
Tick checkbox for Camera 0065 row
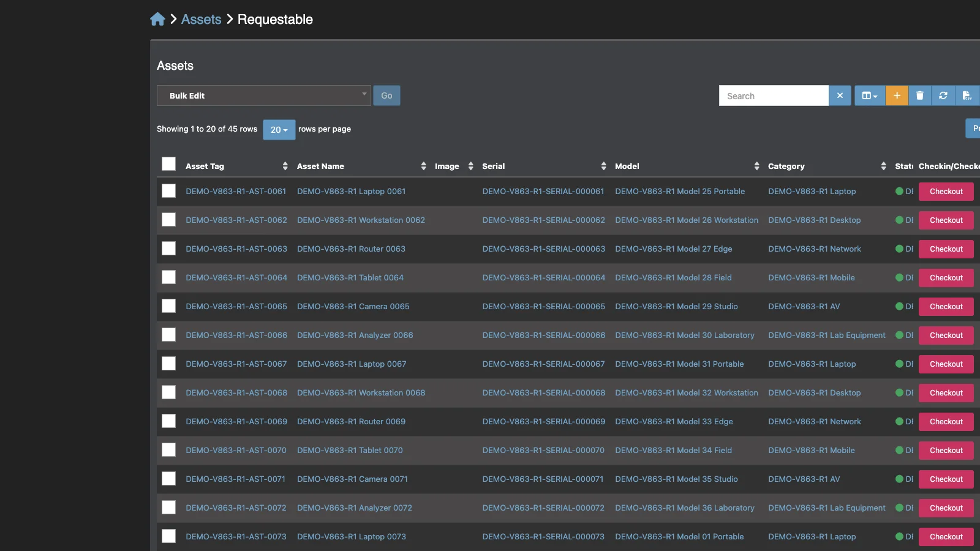coord(168,306)
